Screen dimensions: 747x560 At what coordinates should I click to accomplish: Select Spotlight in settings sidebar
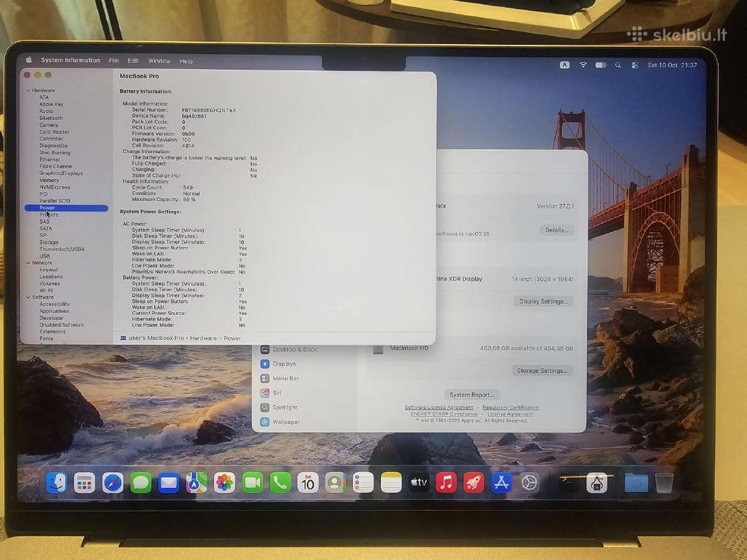tap(280, 408)
